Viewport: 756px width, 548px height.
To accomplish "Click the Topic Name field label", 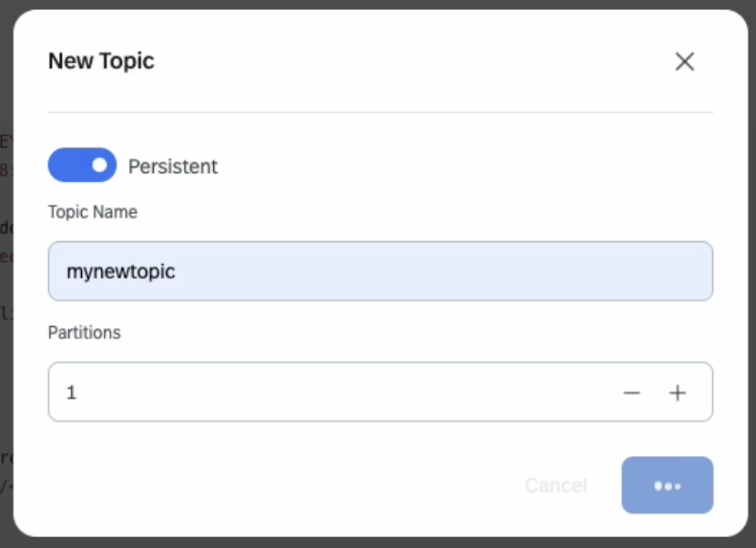I will point(93,212).
